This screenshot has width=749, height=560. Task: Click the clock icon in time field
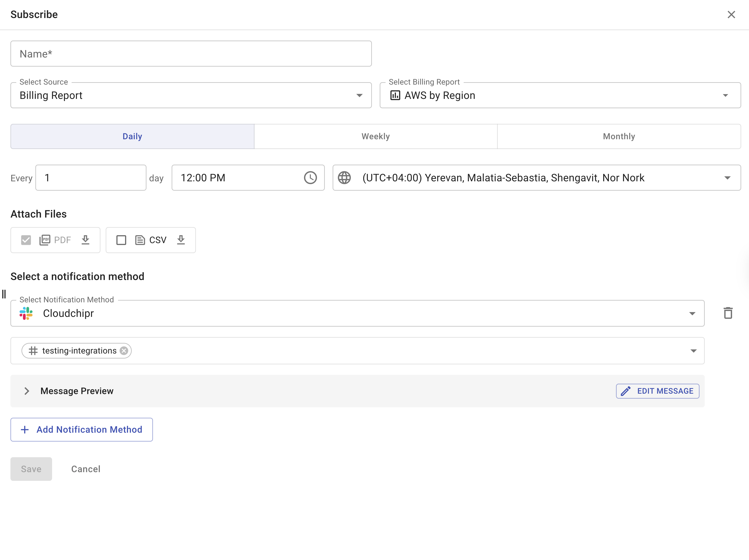point(310,178)
